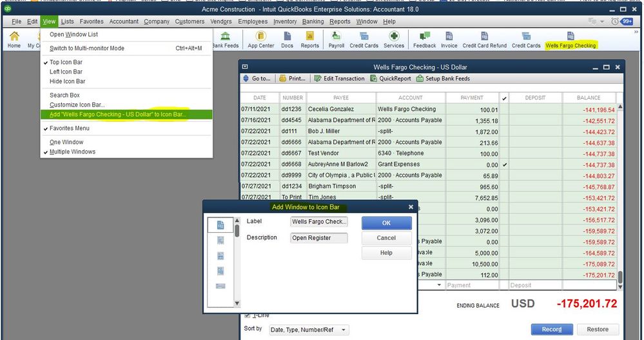Screen dimensions: 644x340
Task: Click the cleared checkmark column header
Action: [504, 98]
